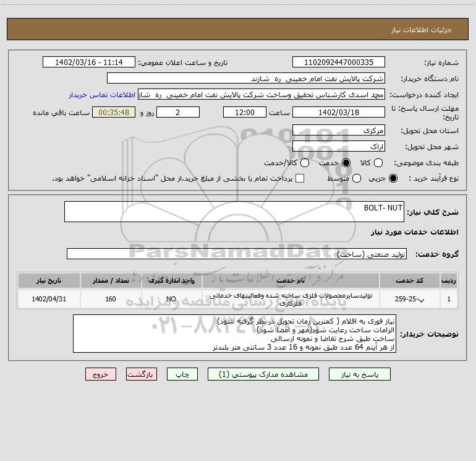Click the request creator field

(261, 95)
